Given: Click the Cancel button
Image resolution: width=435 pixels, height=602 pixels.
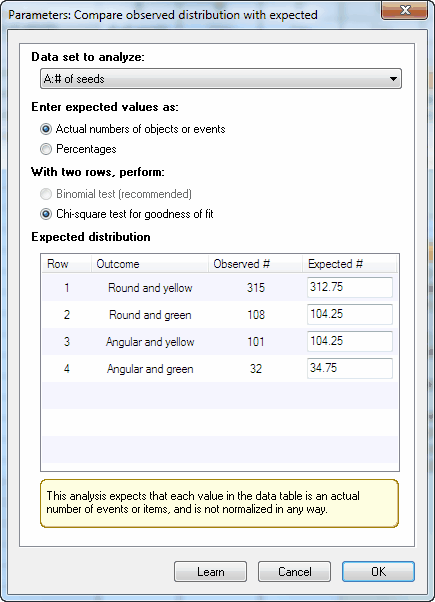Looking at the screenshot, I should tap(294, 572).
